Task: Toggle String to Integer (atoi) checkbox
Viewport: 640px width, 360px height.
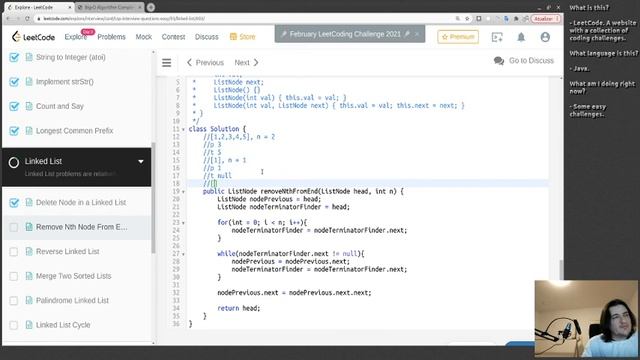Action: pos(14,57)
